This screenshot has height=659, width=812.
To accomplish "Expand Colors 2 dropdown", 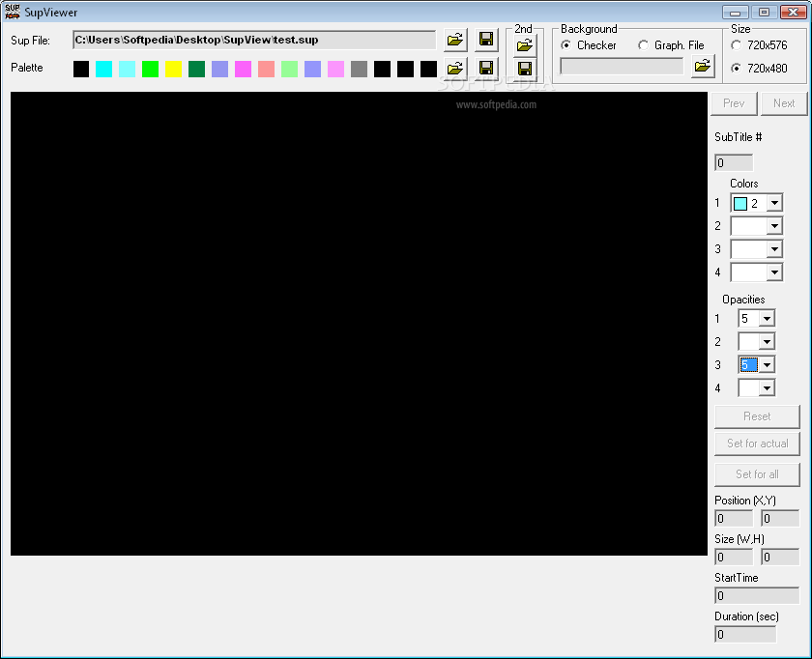I will 774,226.
